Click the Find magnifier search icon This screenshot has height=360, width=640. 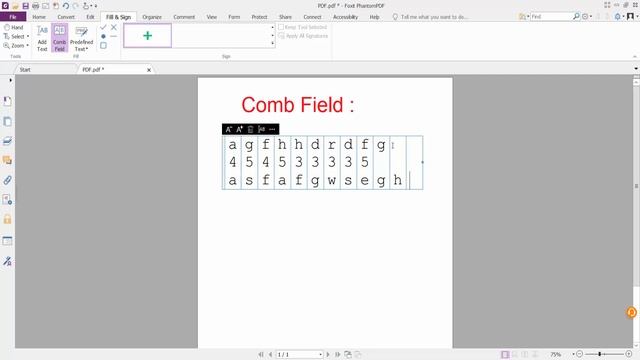tap(576, 16)
